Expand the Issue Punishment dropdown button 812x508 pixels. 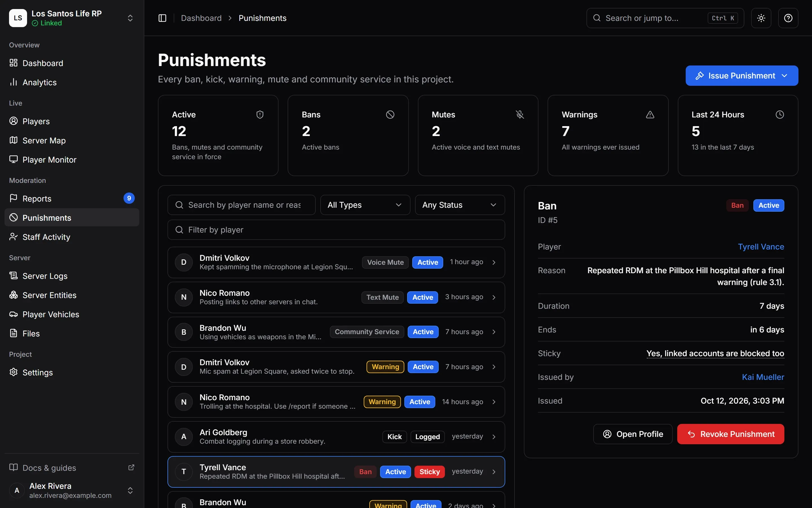coord(742,76)
